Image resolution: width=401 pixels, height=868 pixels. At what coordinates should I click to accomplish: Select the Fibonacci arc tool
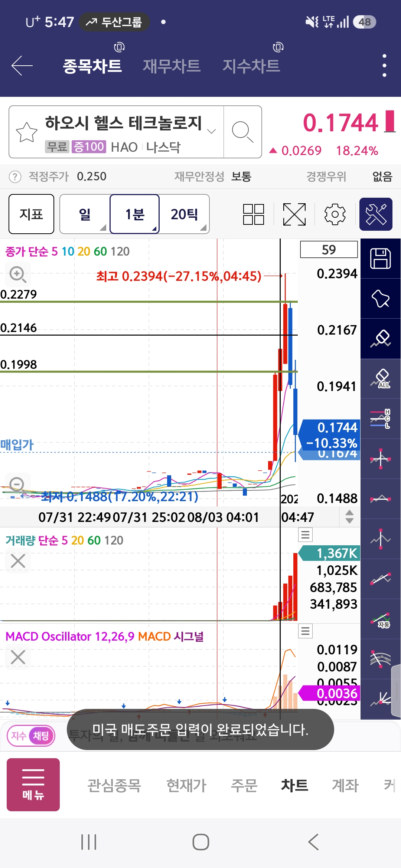pos(381,659)
